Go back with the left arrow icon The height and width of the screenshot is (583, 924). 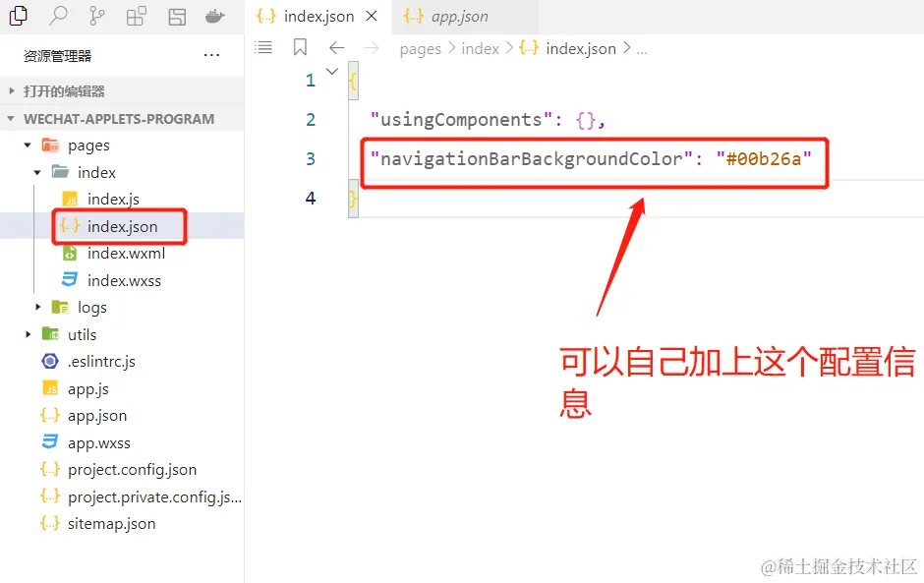click(336, 48)
